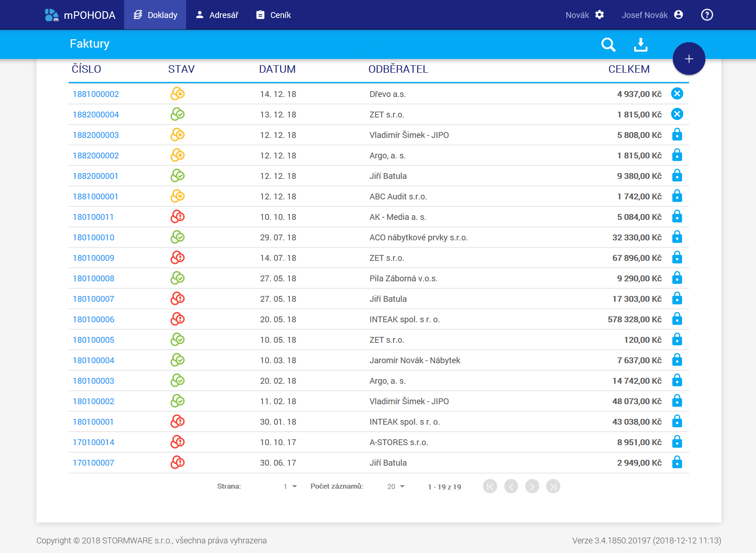This screenshot has height=553, width=756.
Task: Delete invoice 1881000002 with the X icon
Action: [677, 94]
